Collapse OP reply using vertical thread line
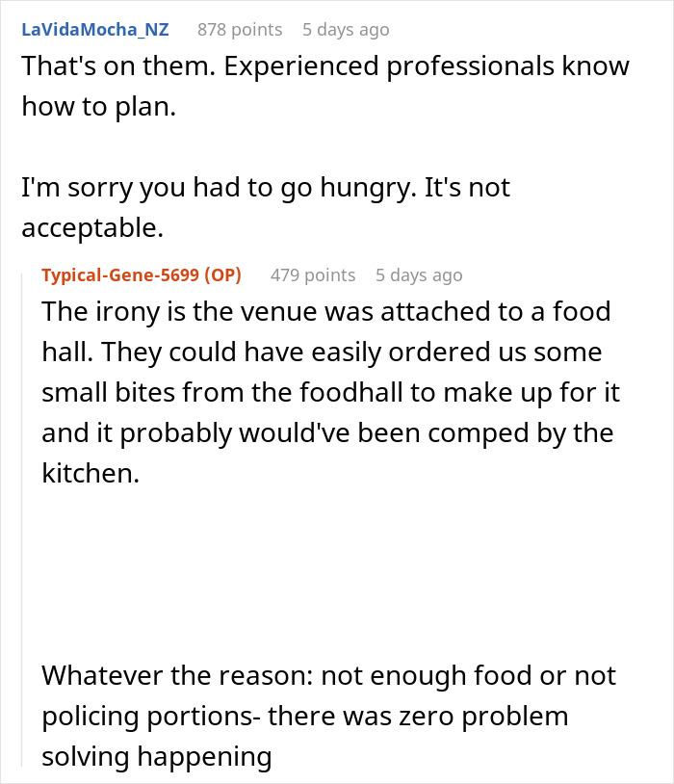674x784 pixels. [x=21, y=520]
